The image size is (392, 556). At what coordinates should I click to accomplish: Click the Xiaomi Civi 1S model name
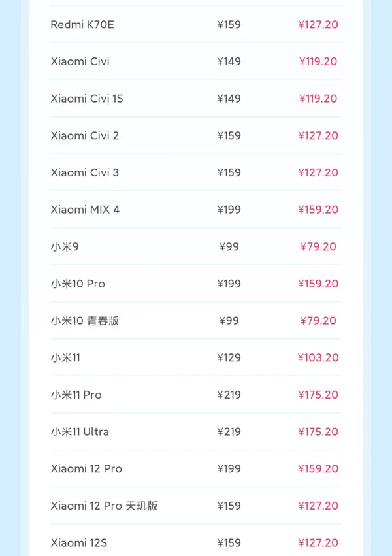[x=87, y=99]
